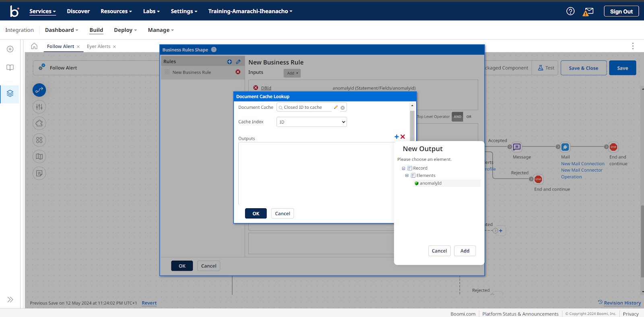Screen dimensions: 644x317
Task: Select the connector path shape palette icon
Action: (39, 90)
